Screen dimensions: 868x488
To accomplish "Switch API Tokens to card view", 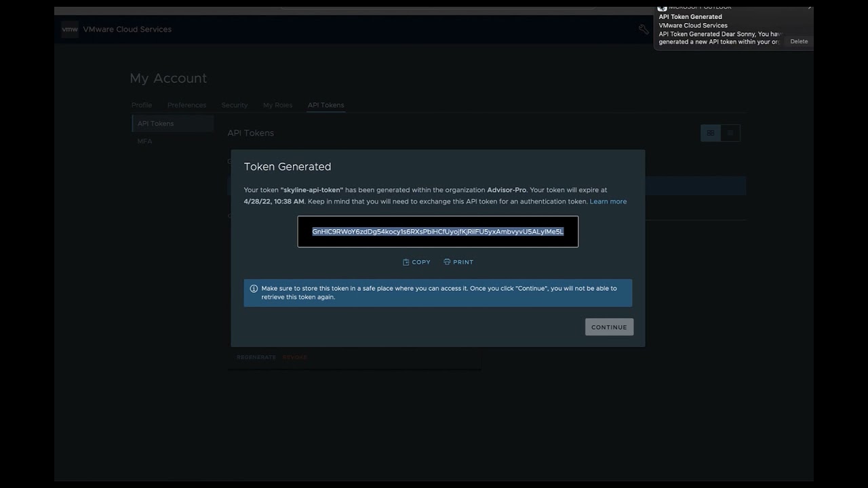I will tap(710, 133).
